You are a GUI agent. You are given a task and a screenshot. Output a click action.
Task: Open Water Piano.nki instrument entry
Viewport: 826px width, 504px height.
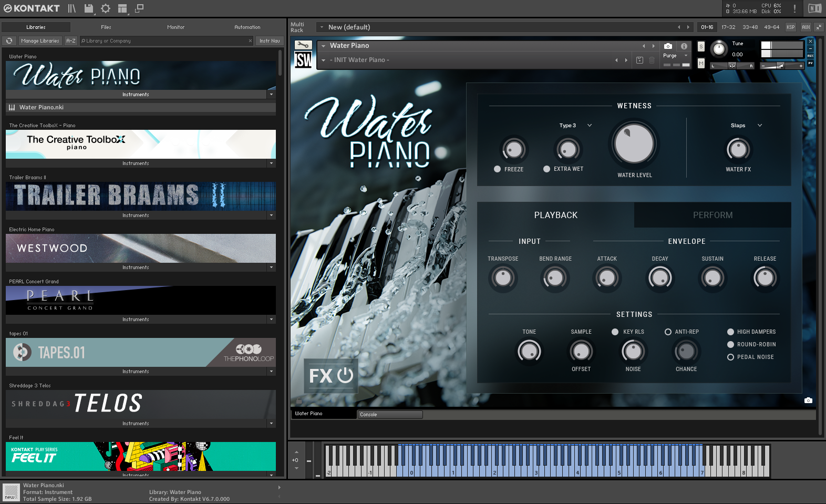[141, 107]
